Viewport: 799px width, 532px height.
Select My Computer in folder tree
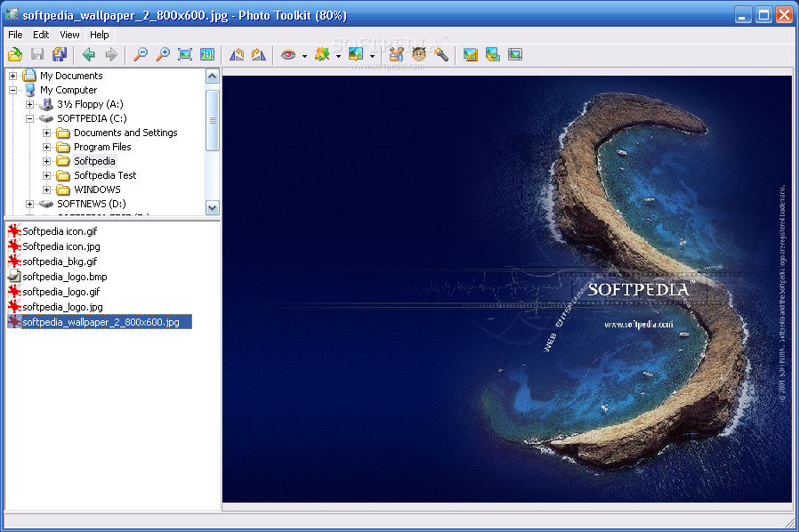point(69,90)
